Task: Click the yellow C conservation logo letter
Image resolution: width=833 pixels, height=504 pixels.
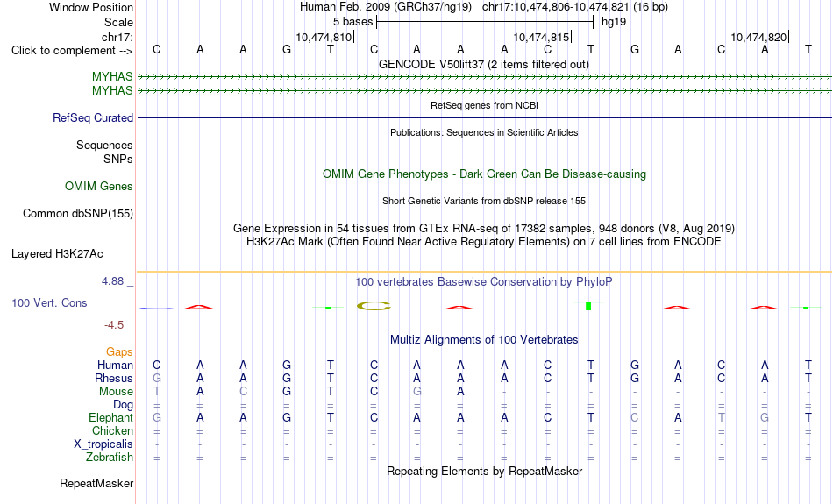Action: [374, 305]
